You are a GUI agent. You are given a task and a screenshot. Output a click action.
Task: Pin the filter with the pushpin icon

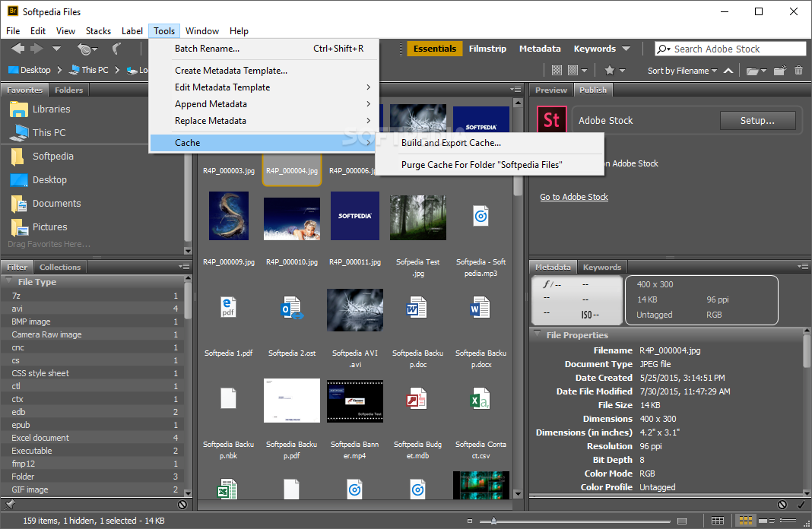[x=9, y=504]
